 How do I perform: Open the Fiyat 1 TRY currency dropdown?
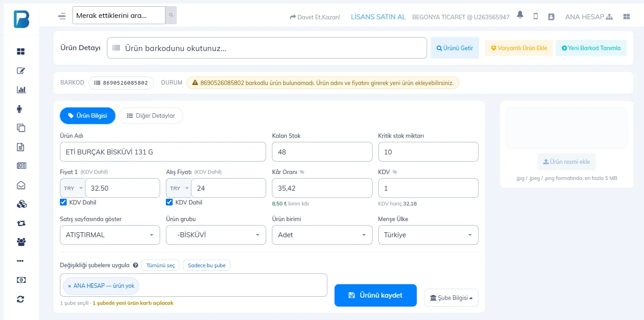(73, 188)
